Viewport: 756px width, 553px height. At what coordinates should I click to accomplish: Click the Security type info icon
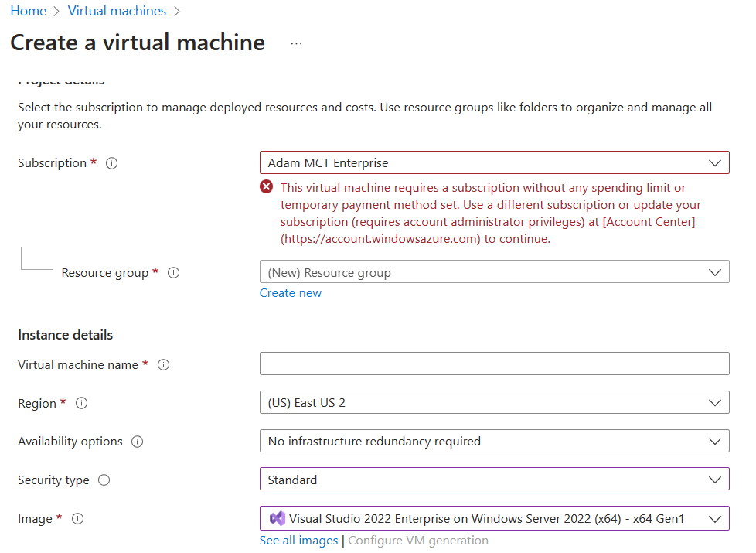coord(104,480)
